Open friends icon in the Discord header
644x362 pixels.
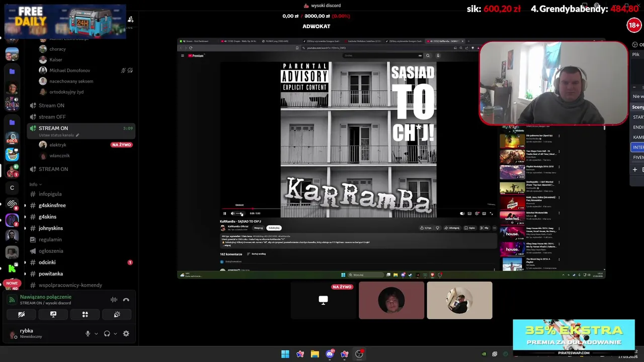click(x=130, y=19)
